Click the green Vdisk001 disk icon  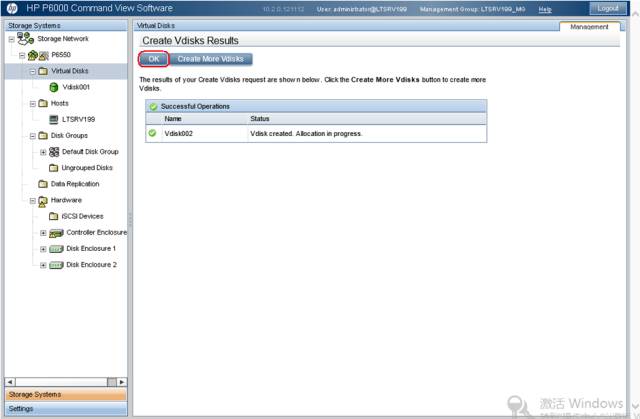(53, 87)
